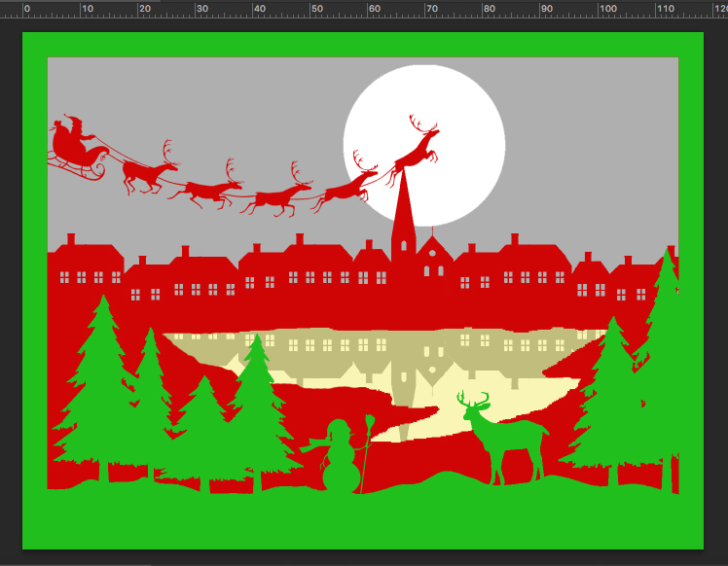728x566 pixels.
Task: Click the ruler mark labeled 30
Action: tap(202, 9)
